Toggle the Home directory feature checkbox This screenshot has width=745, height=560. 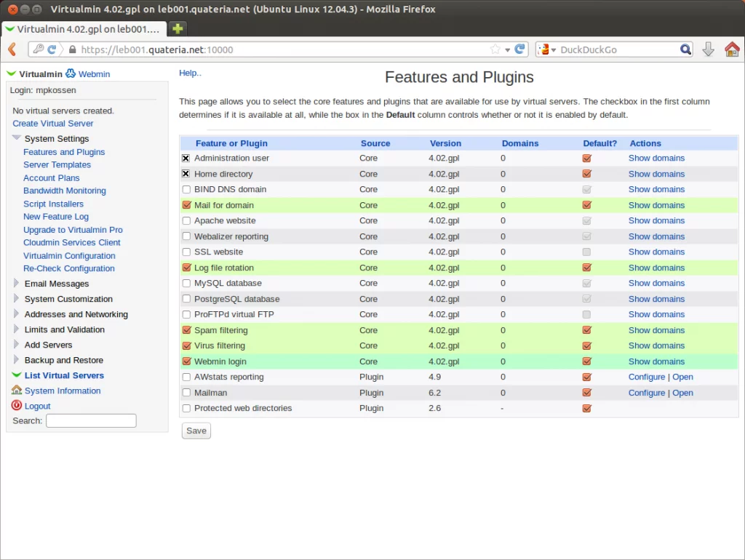tap(186, 174)
